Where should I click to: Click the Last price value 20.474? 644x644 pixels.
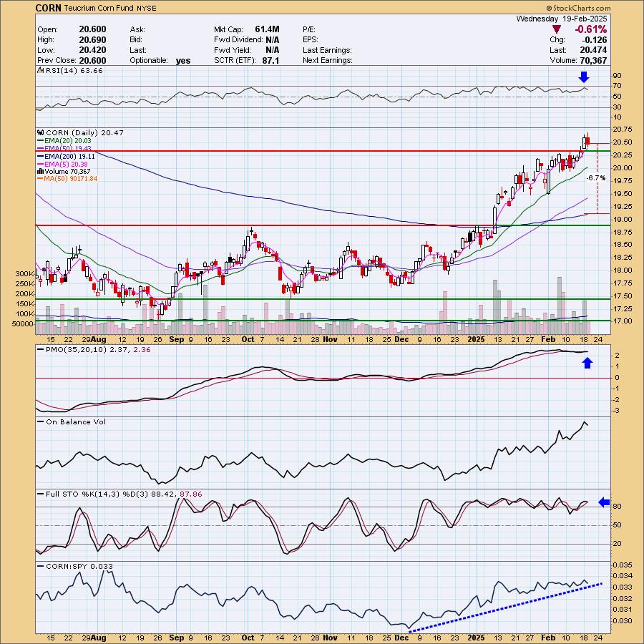[593, 50]
